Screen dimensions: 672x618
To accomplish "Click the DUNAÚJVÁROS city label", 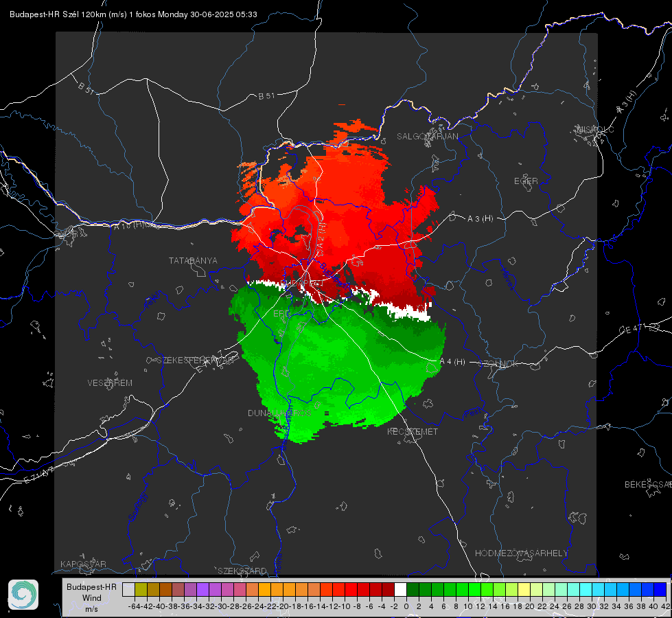I will point(279,413).
